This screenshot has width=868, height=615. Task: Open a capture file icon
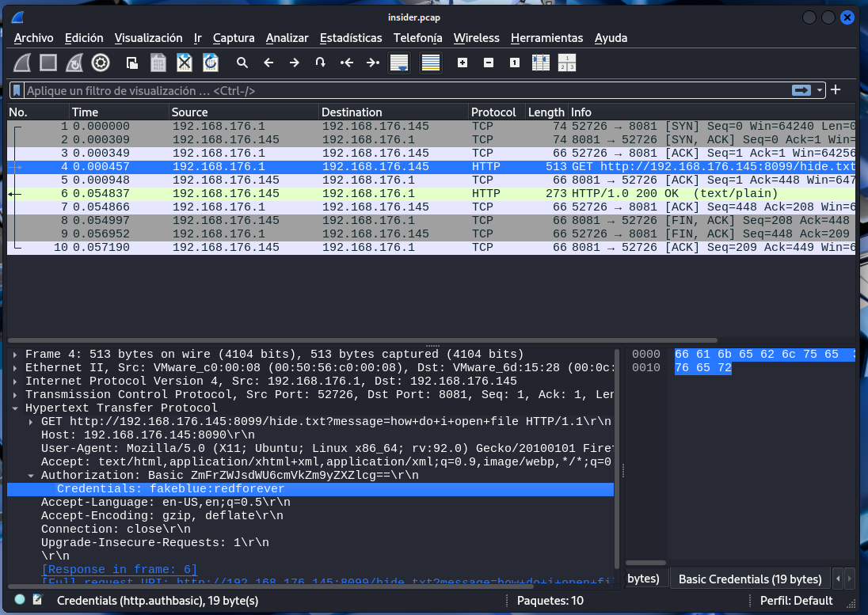[131, 63]
